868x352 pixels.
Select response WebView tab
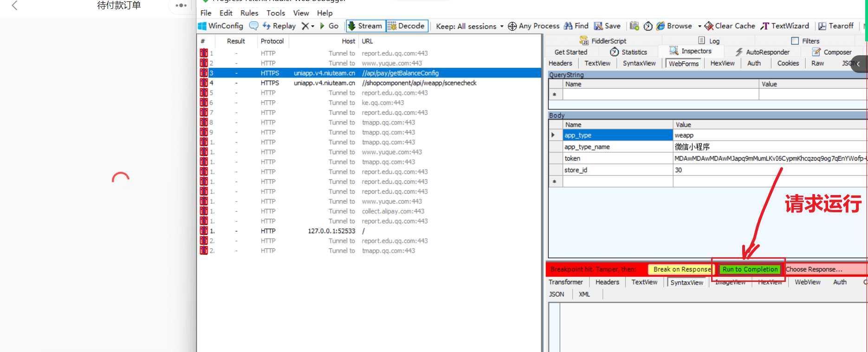tap(807, 282)
